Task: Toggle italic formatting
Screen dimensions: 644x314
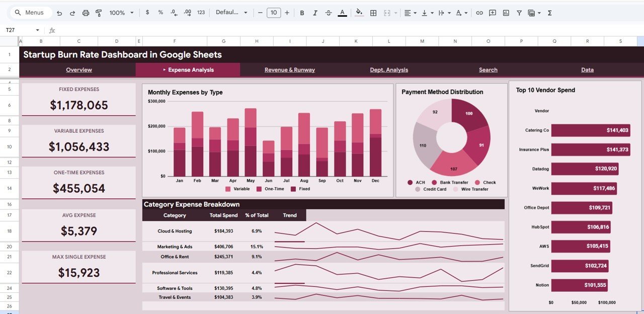Action: coord(315,13)
